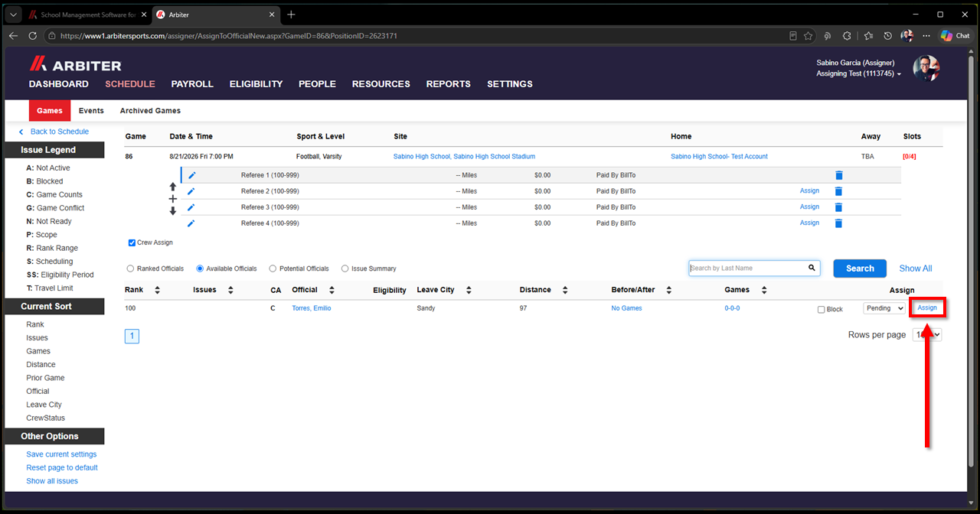Screen dimensions: 980x514
Task: Click the Show All link
Action: point(916,268)
